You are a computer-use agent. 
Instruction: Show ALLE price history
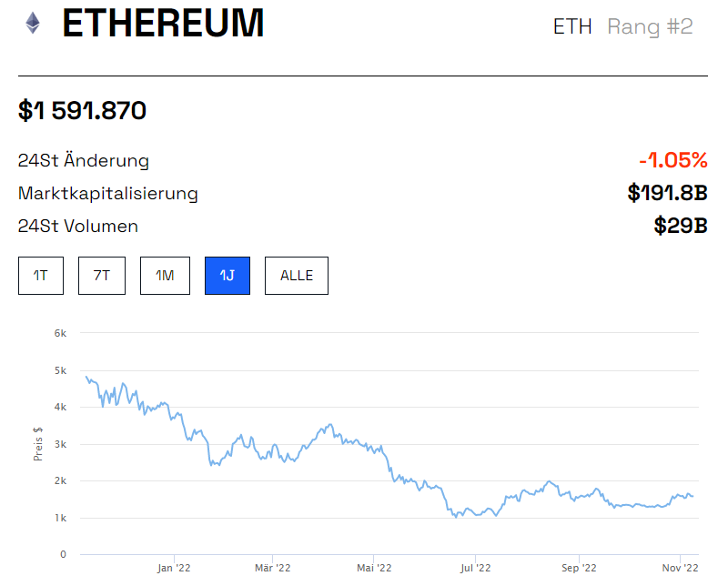296,276
